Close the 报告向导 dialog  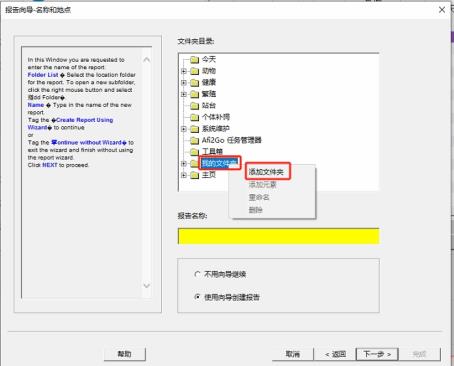442,10
